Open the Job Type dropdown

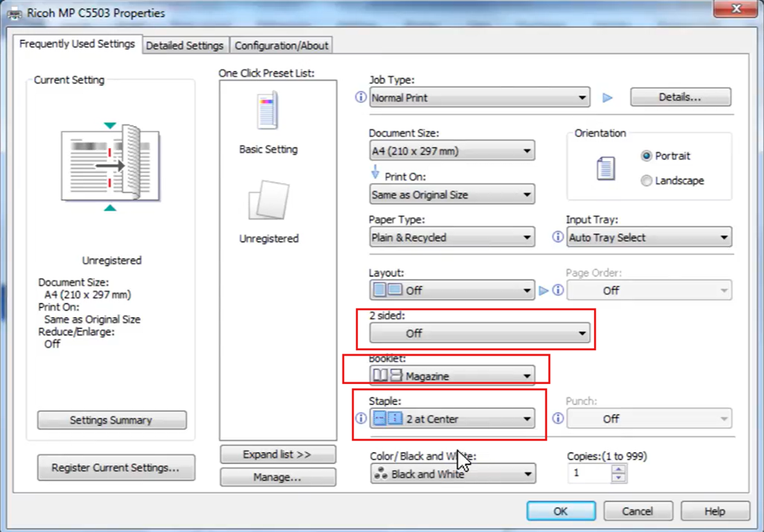[x=480, y=97]
